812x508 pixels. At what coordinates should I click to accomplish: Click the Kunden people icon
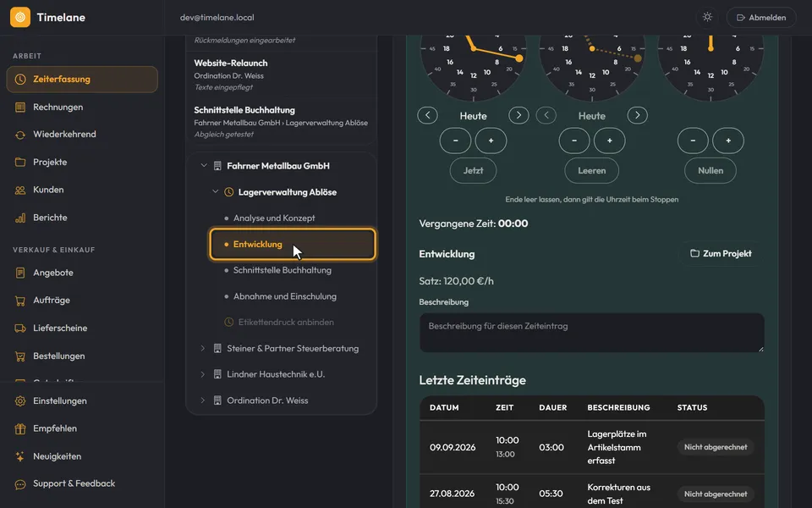(20, 190)
